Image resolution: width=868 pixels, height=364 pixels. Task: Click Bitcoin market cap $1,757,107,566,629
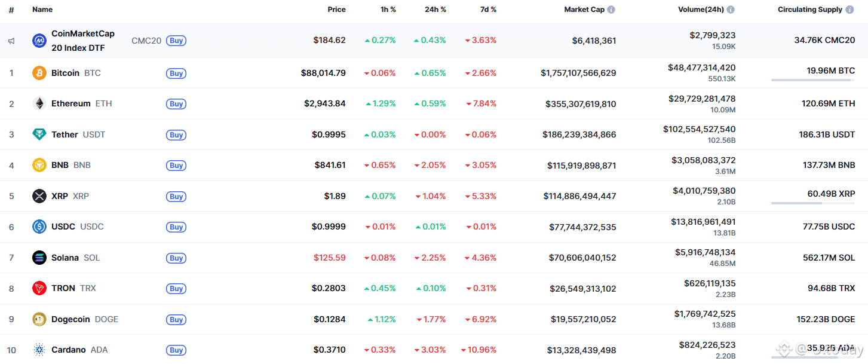pyautogui.click(x=578, y=73)
